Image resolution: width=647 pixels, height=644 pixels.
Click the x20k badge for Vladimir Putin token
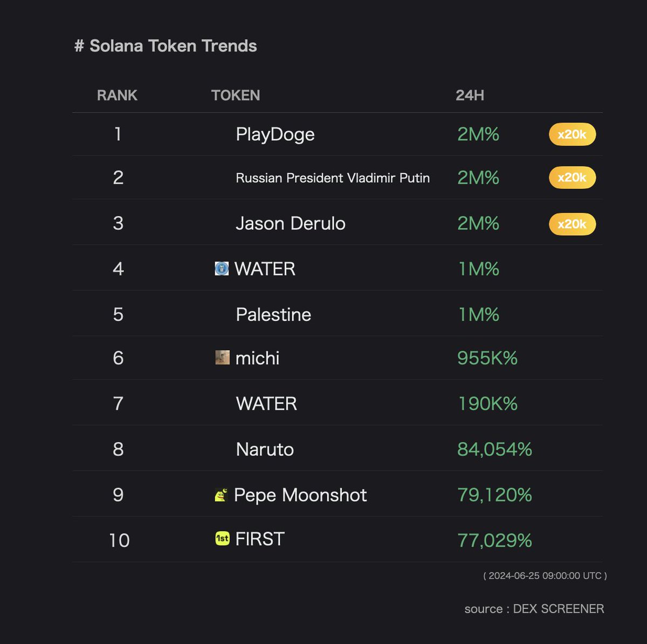click(572, 177)
